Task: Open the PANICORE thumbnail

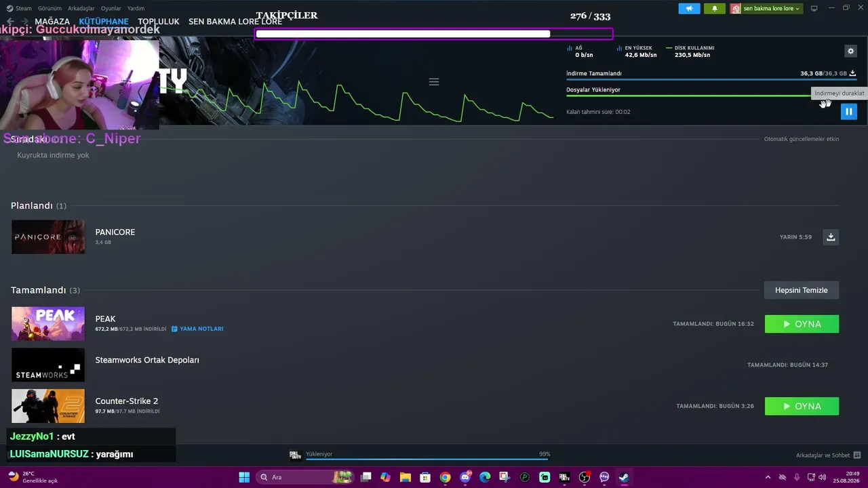Action: (48, 237)
